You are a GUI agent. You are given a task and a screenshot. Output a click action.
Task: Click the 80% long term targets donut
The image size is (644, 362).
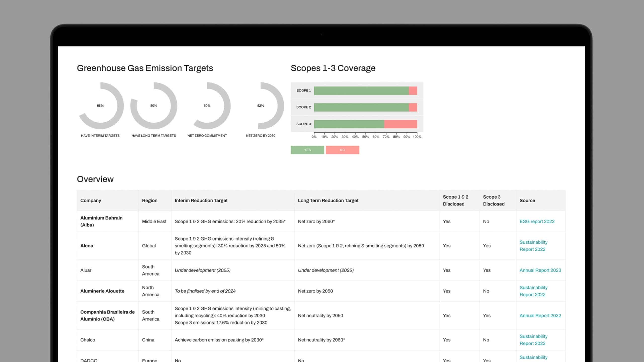coord(174,106)
